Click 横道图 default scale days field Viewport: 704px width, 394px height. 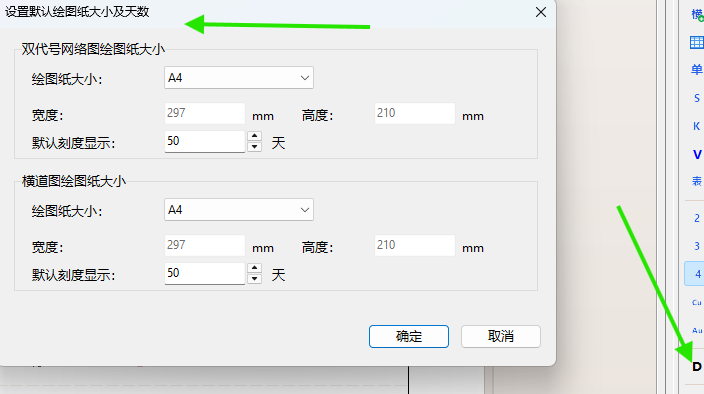(x=205, y=273)
